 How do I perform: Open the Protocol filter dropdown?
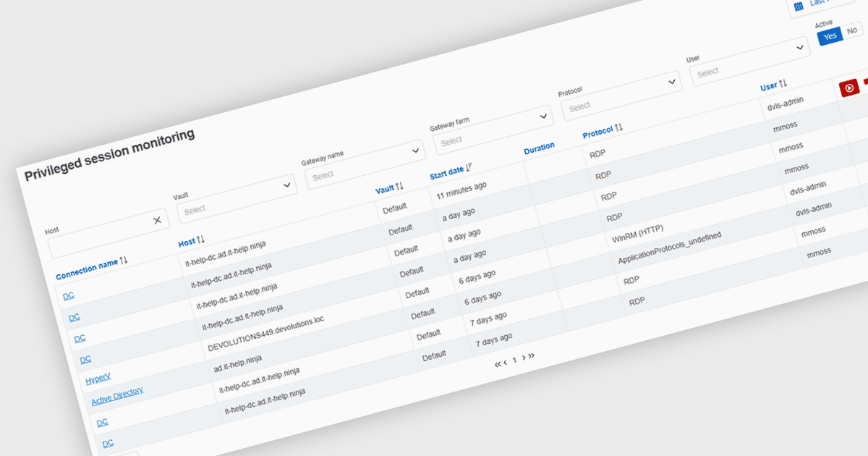[621, 94]
